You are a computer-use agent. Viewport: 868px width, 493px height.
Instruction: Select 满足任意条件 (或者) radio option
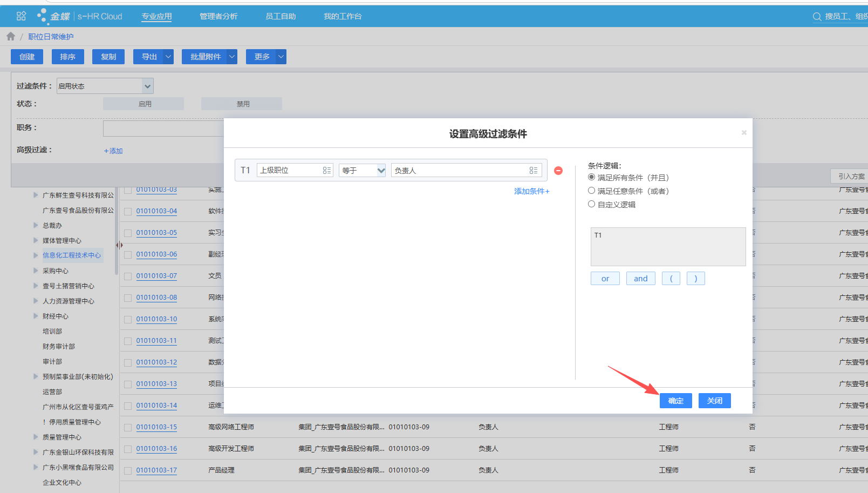[592, 191]
